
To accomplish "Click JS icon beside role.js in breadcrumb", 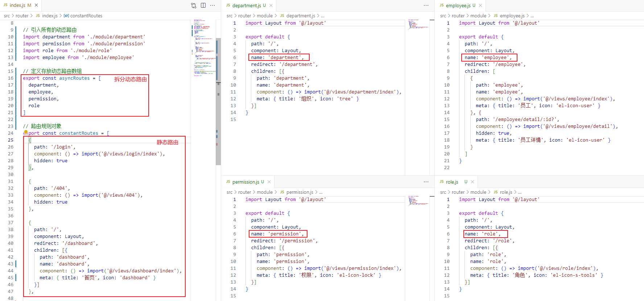I will (496, 192).
